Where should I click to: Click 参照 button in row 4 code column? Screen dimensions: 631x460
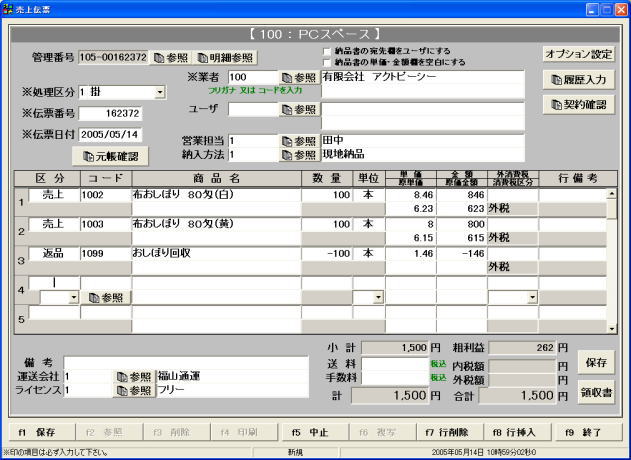(x=106, y=298)
